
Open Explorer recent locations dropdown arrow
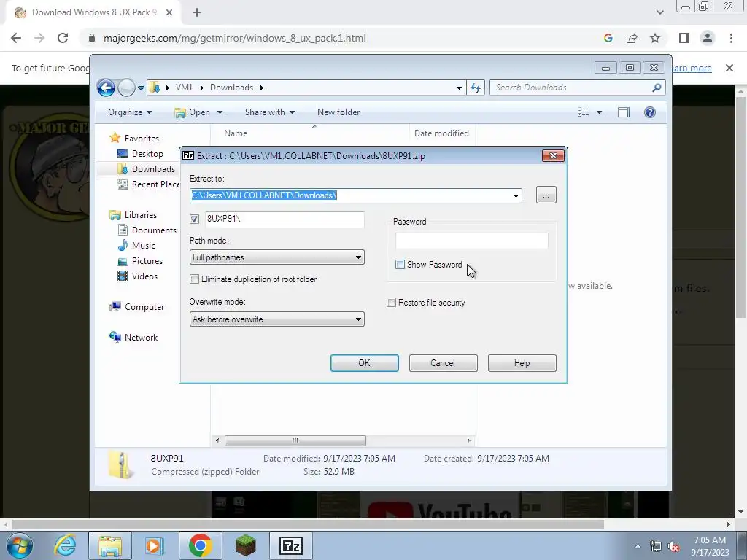[x=141, y=88]
